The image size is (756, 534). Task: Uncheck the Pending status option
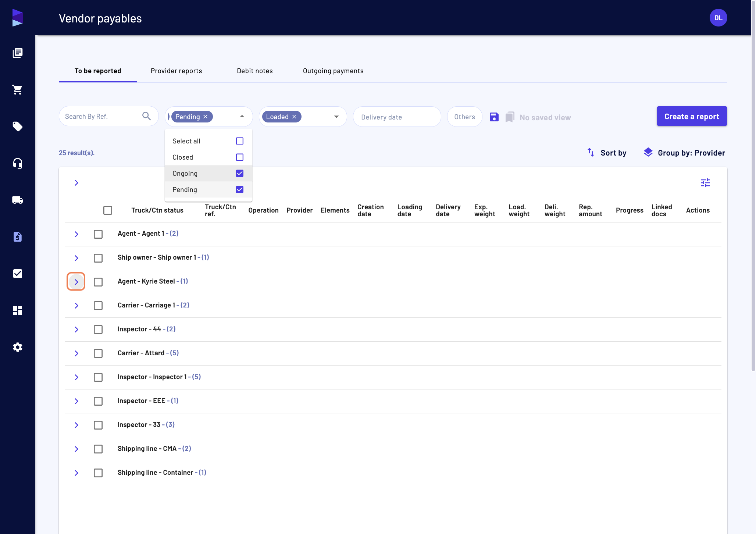[x=240, y=190]
